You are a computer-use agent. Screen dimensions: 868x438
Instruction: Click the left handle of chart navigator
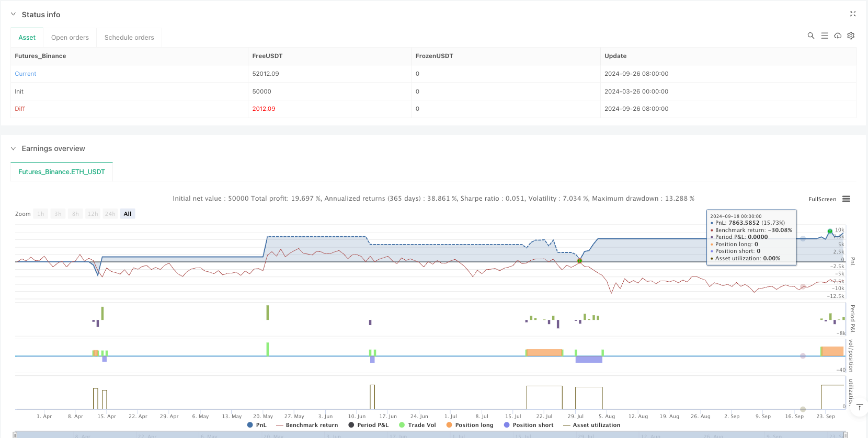pos(15,435)
